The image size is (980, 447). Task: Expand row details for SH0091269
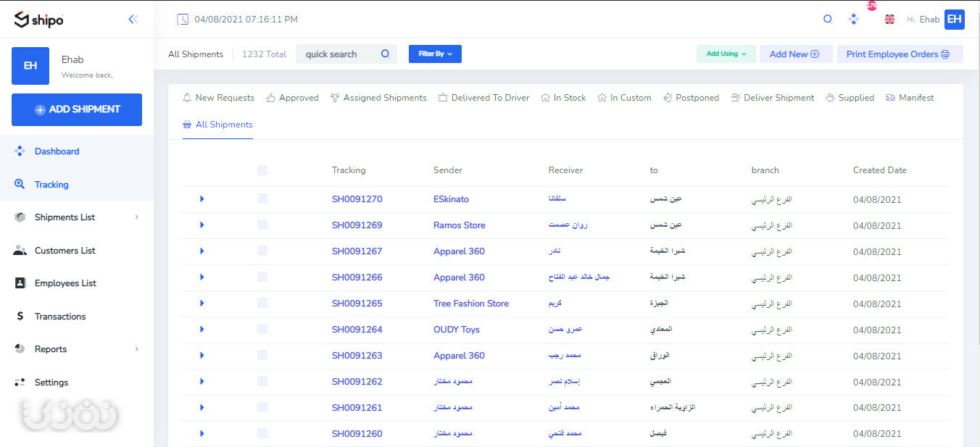point(202,225)
